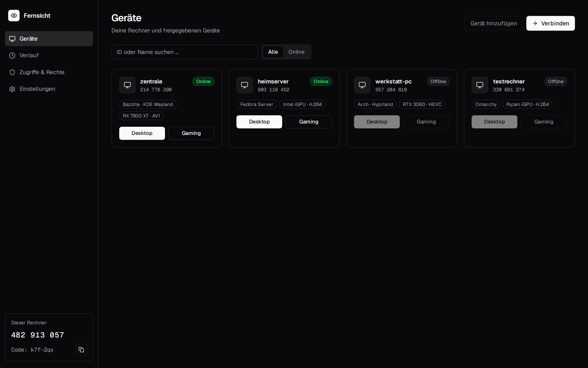588x368 pixels.
Task: Click the 'Fedora Server' tag
Action: pos(257,104)
